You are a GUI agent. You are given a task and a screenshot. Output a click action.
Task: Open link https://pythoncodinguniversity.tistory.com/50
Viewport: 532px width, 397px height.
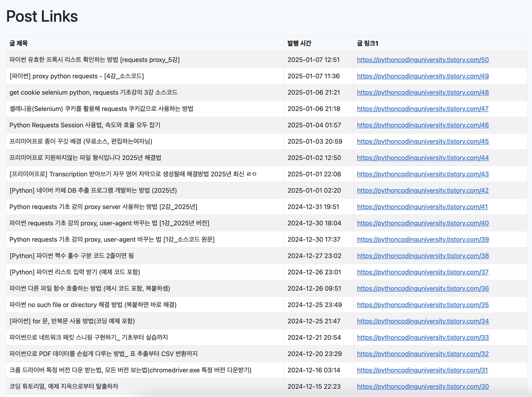tap(422, 60)
